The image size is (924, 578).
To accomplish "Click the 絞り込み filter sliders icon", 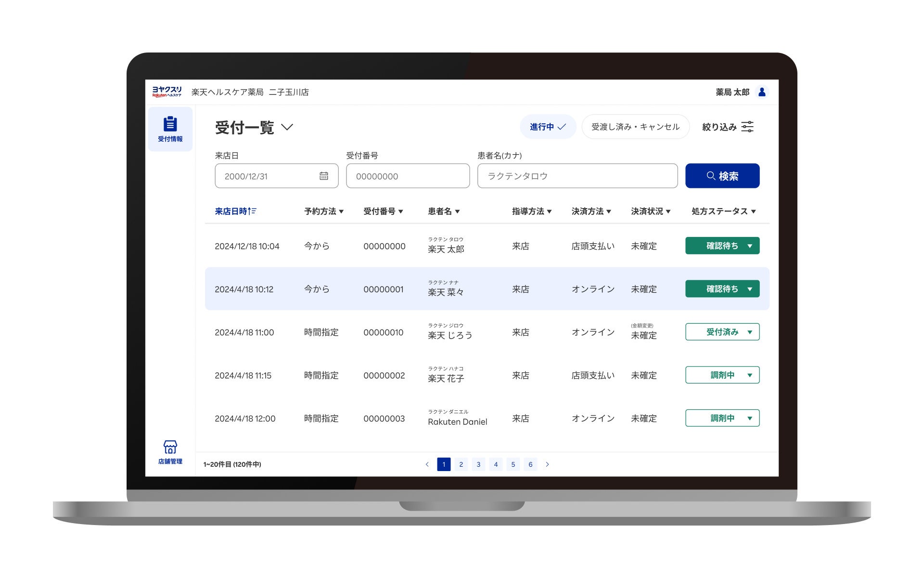I will pos(747,127).
